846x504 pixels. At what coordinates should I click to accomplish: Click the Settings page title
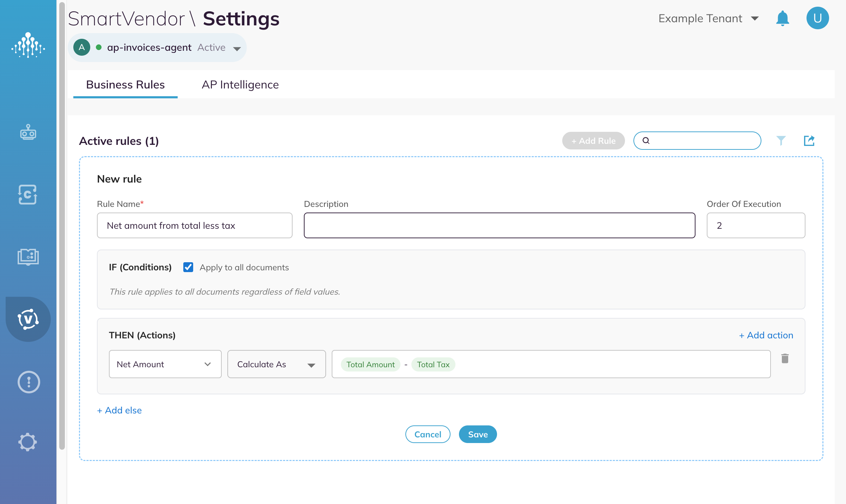(241, 19)
